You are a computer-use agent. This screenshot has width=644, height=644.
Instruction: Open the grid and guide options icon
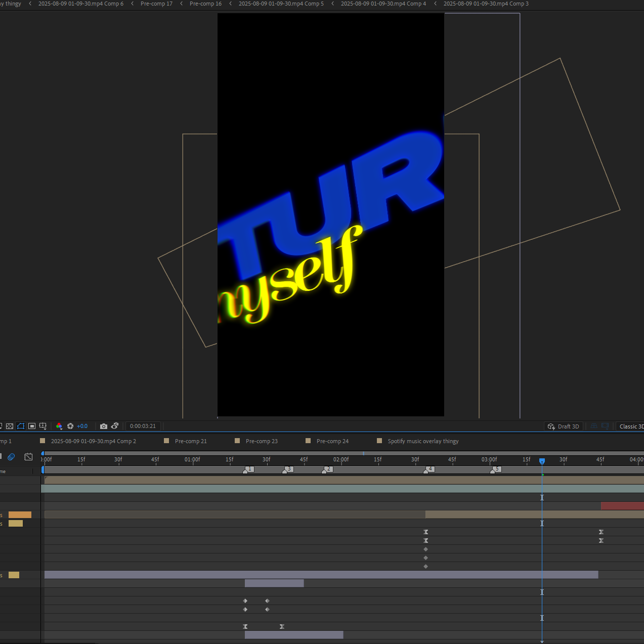(43, 426)
